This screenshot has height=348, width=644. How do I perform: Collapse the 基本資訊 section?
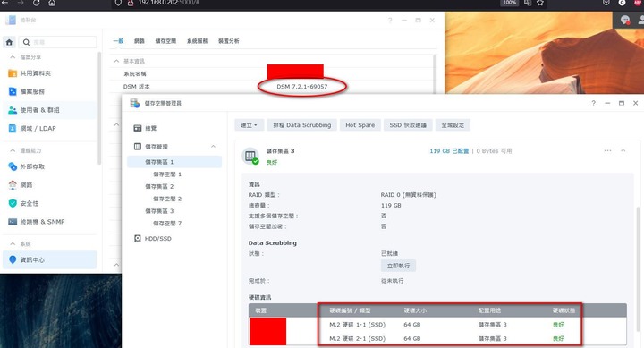[116, 61]
